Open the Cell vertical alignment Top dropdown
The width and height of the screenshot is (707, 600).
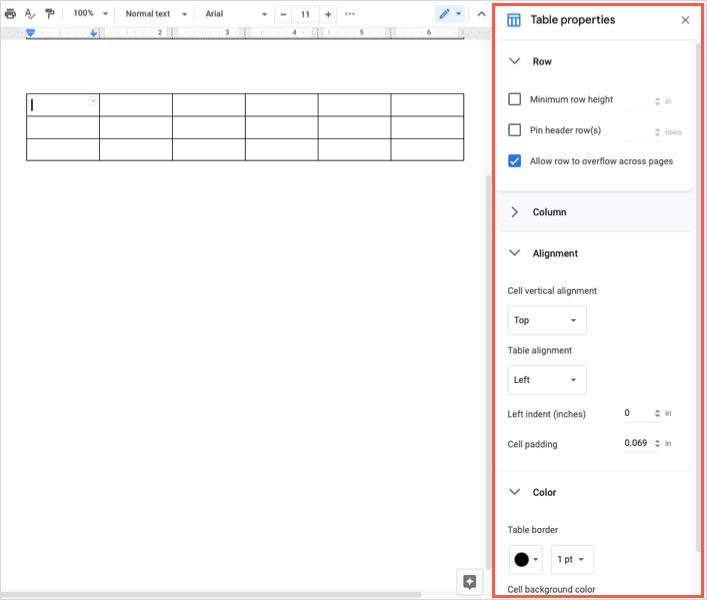[546, 320]
